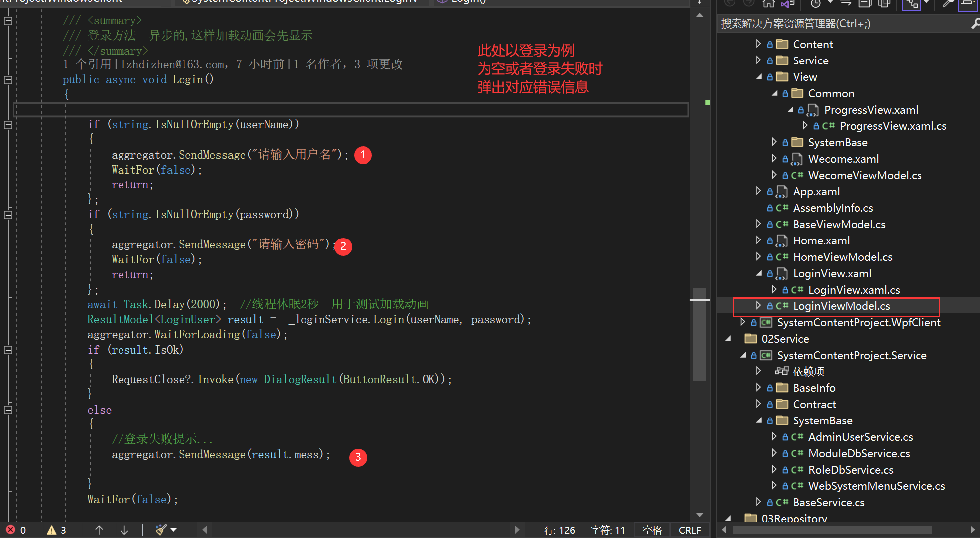This screenshot has height=538, width=980.
Task: Select HomeViewModel.cs in the solution tree
Action: coord(842,257)
